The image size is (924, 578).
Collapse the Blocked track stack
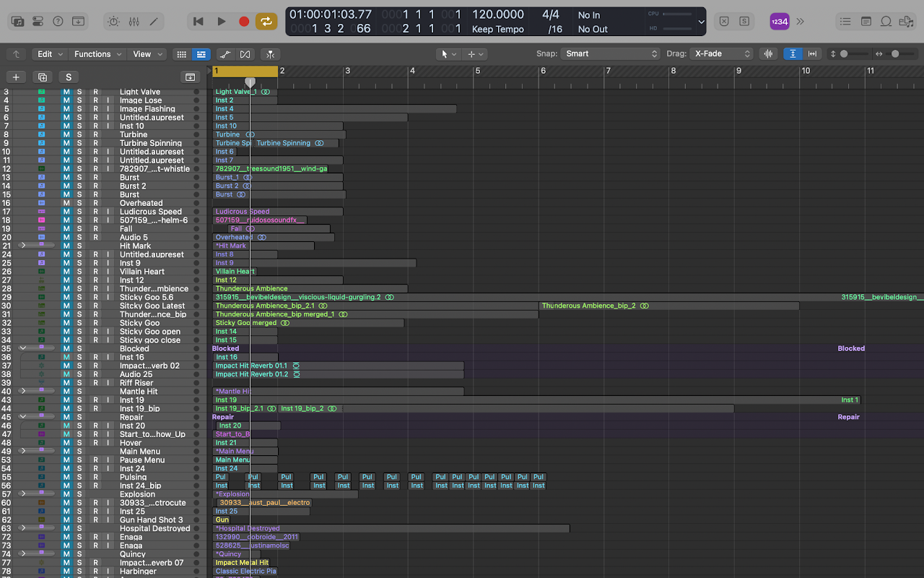22,348
